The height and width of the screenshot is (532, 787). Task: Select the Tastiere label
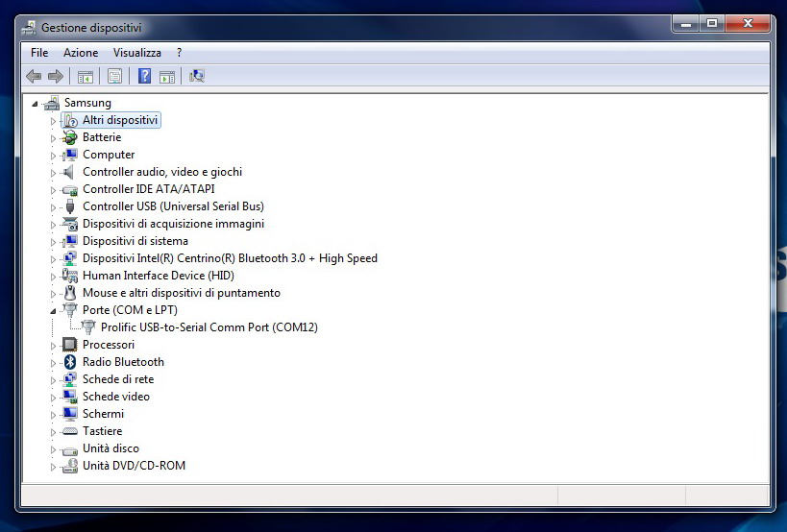(x=103, y=431)
